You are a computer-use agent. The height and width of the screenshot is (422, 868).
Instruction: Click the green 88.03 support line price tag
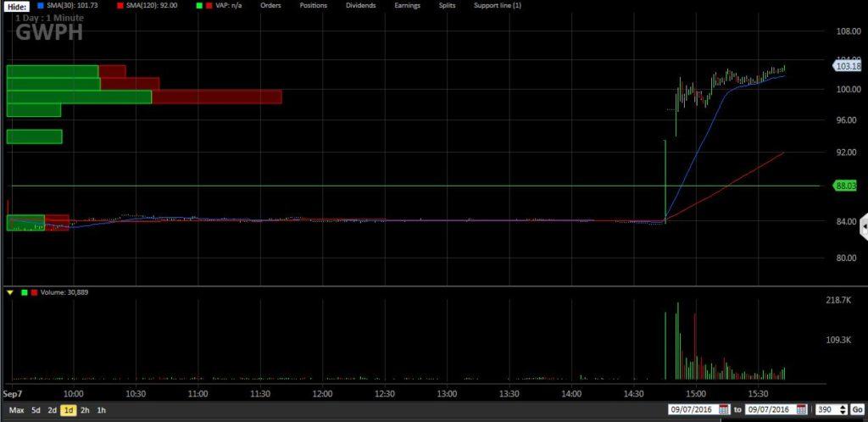(847, 186)
